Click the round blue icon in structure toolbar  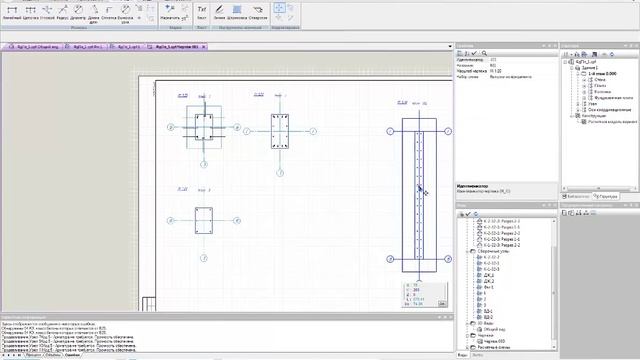click(x=612, y=54)
